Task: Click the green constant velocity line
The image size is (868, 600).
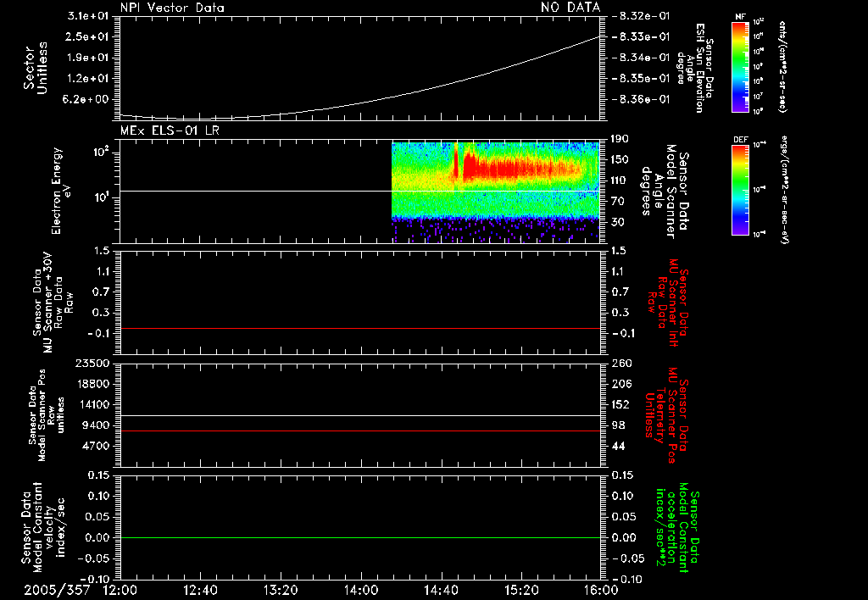Action: [359, 537]
